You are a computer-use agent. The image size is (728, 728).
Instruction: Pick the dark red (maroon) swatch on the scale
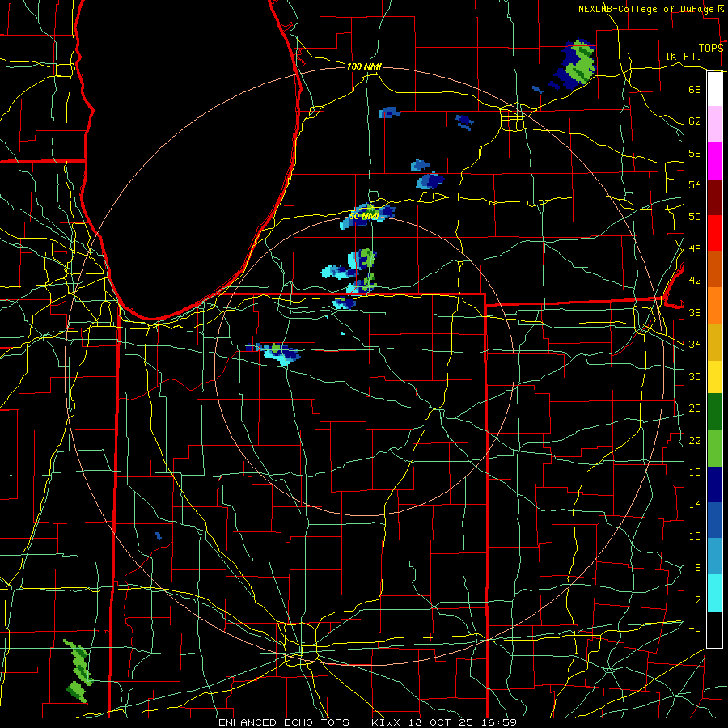714,197
